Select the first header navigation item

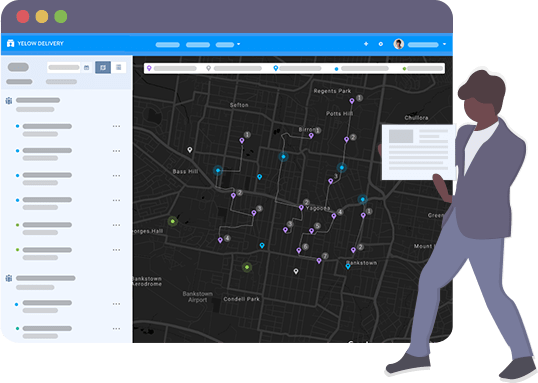click(167, 45)
